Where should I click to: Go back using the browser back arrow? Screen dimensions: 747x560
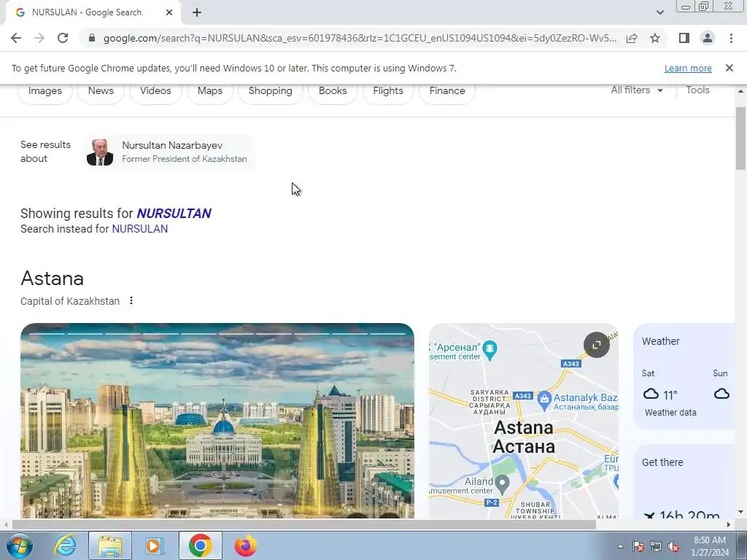click(16, 38)
